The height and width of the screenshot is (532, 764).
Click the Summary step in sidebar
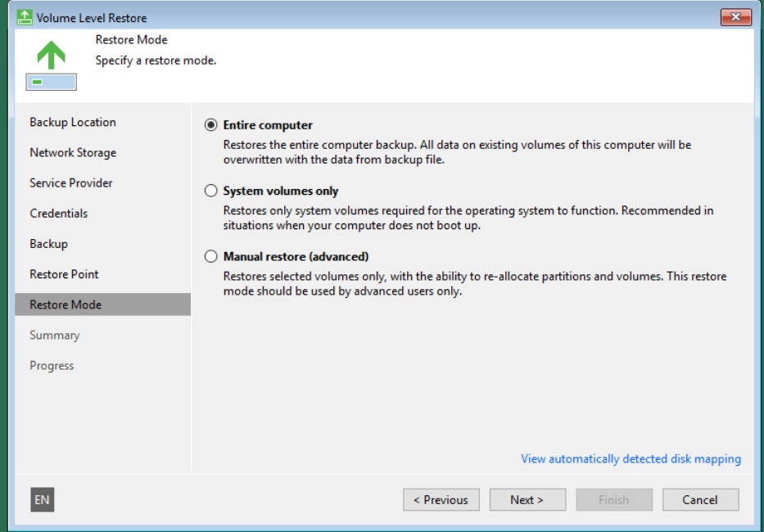55,335
